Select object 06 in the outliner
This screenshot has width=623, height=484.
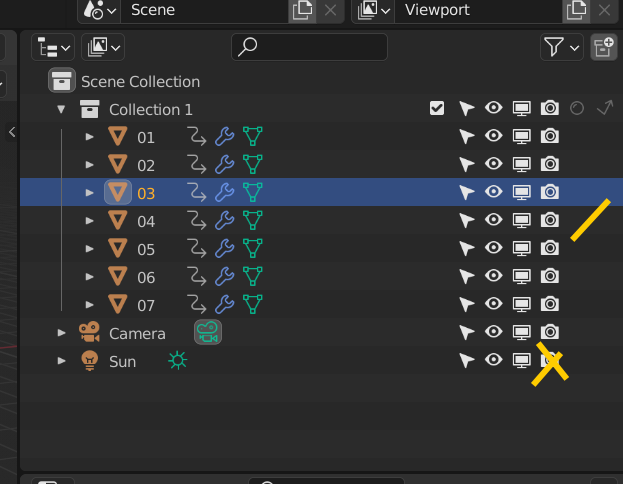[x=146, y=277]
